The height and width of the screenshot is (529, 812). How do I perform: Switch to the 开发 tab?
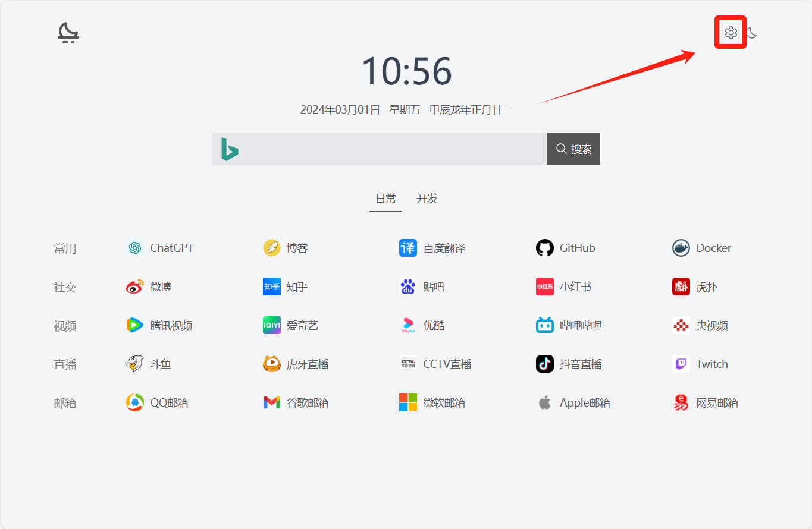click(x=427, y=199)
